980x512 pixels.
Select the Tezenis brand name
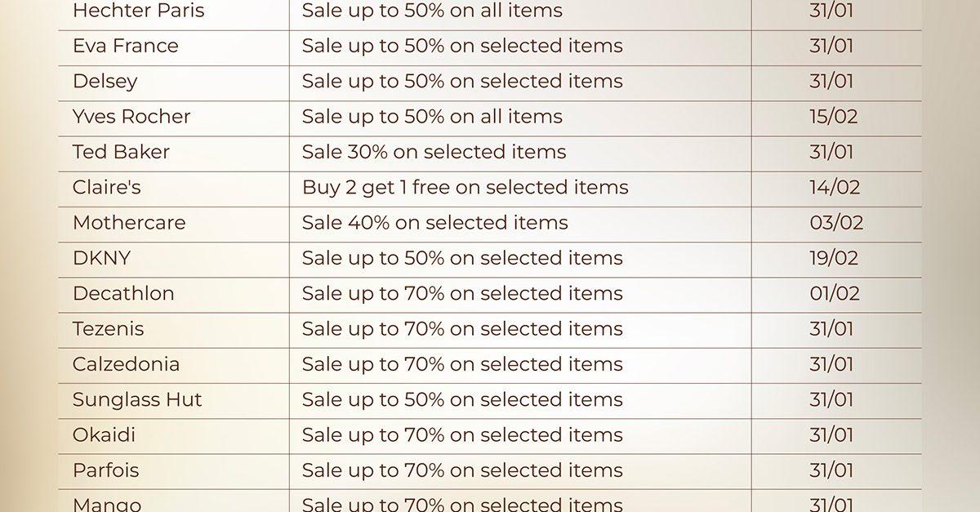coord(108,329)
